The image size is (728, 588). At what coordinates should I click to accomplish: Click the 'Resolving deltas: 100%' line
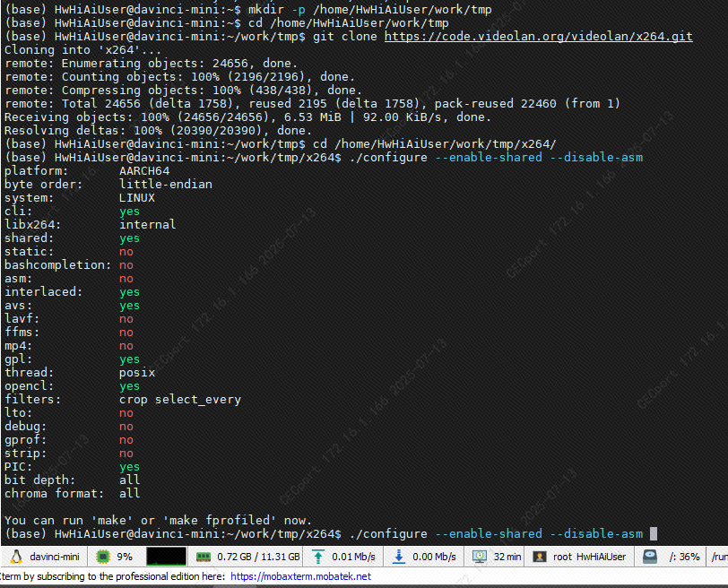point(159,130)
